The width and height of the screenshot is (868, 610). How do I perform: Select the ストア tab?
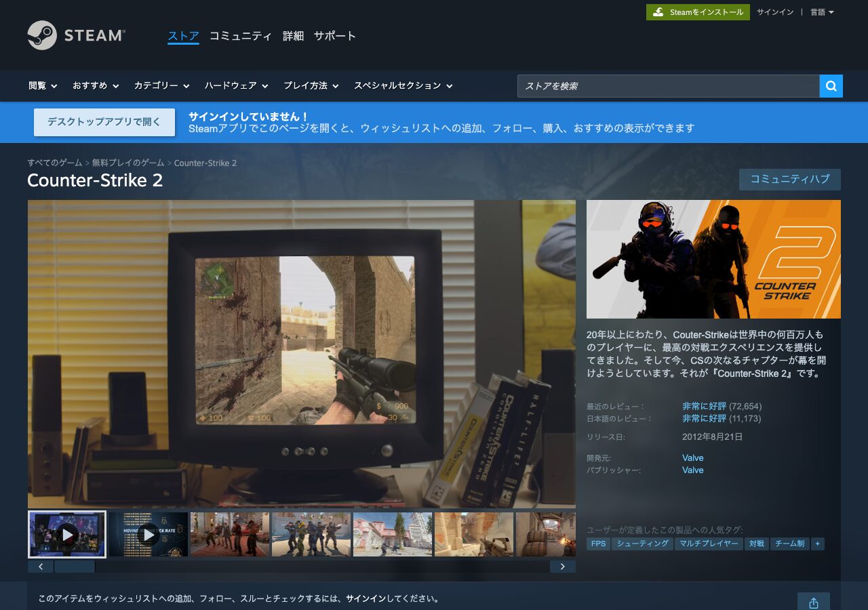point(183,36)
